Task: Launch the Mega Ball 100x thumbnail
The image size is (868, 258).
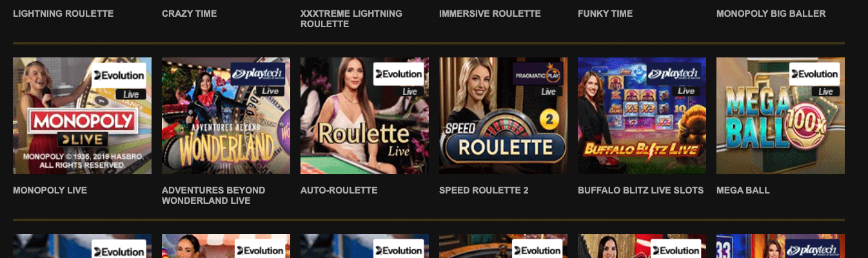Action: [x=780, y=115]
